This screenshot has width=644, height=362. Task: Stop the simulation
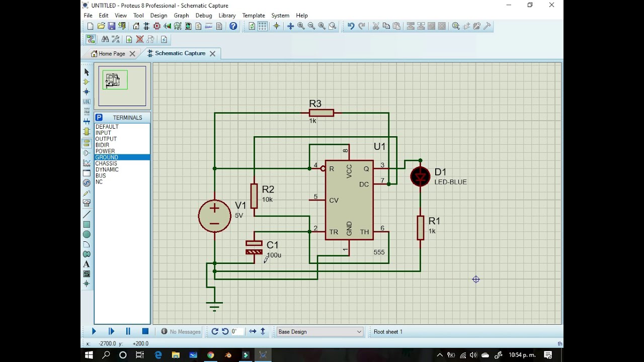145,331
